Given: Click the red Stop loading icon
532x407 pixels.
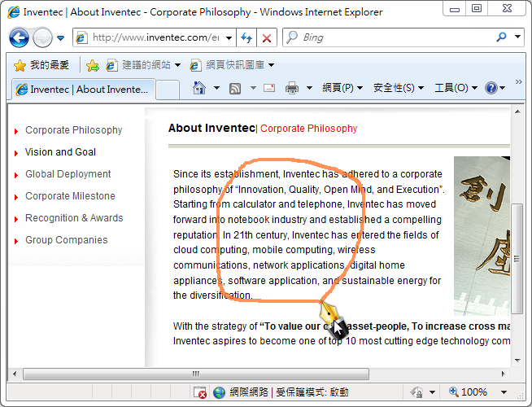Looking at the screenshot, I should [267, 37].
